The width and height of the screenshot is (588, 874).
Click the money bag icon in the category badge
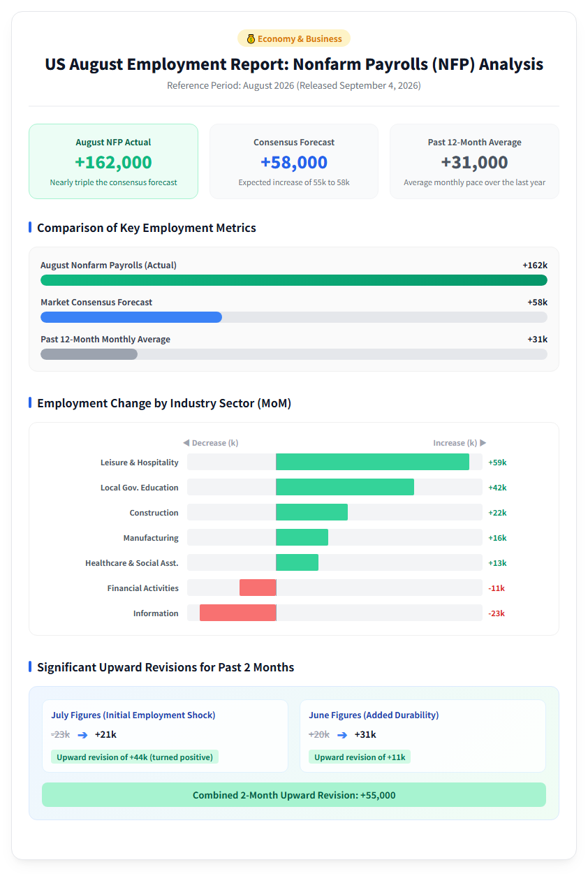click(251, 39)
